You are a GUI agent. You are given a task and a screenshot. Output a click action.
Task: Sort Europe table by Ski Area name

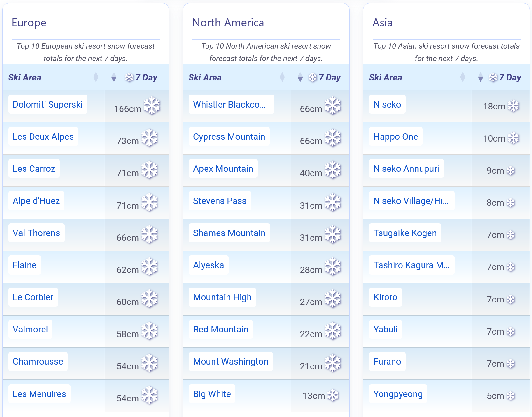[96, 77]
